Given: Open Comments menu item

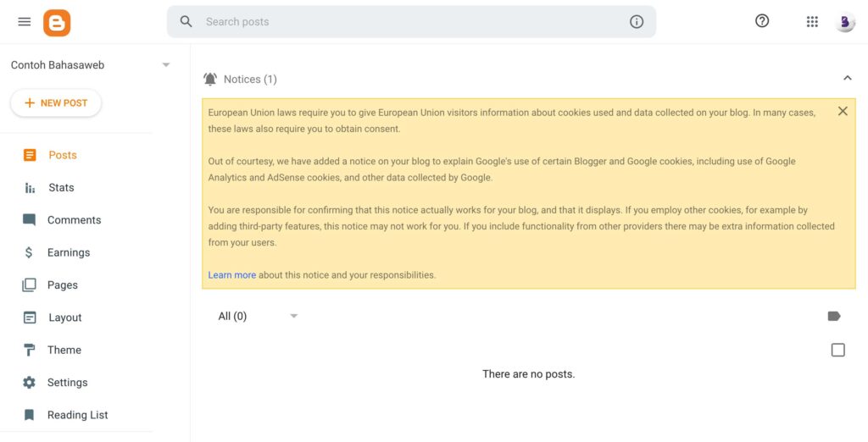Looking at the screenshot, I should 75,220.
